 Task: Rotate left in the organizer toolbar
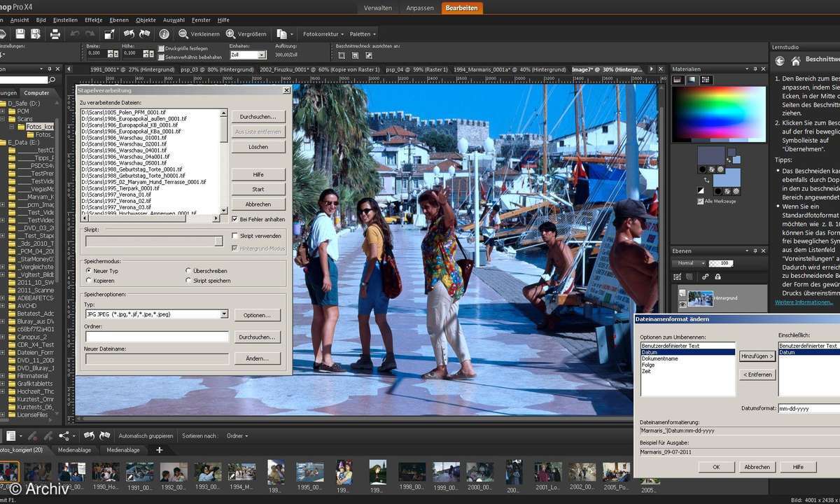point(90,435)
